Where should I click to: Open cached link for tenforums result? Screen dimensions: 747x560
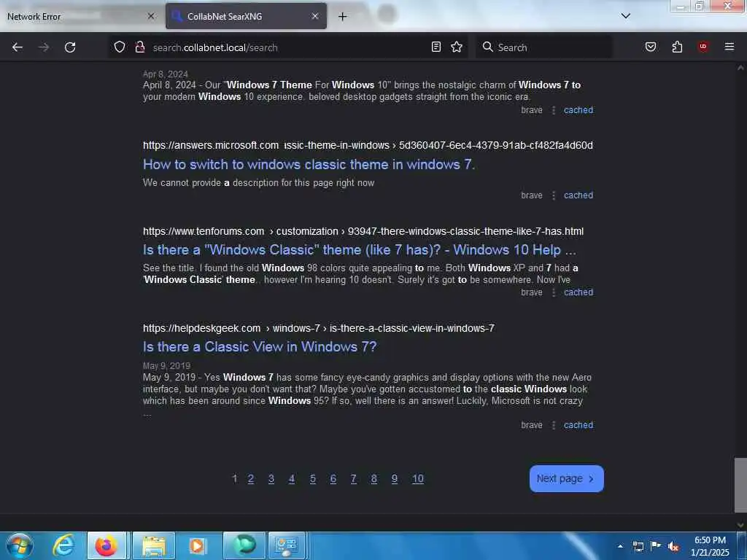578,292
